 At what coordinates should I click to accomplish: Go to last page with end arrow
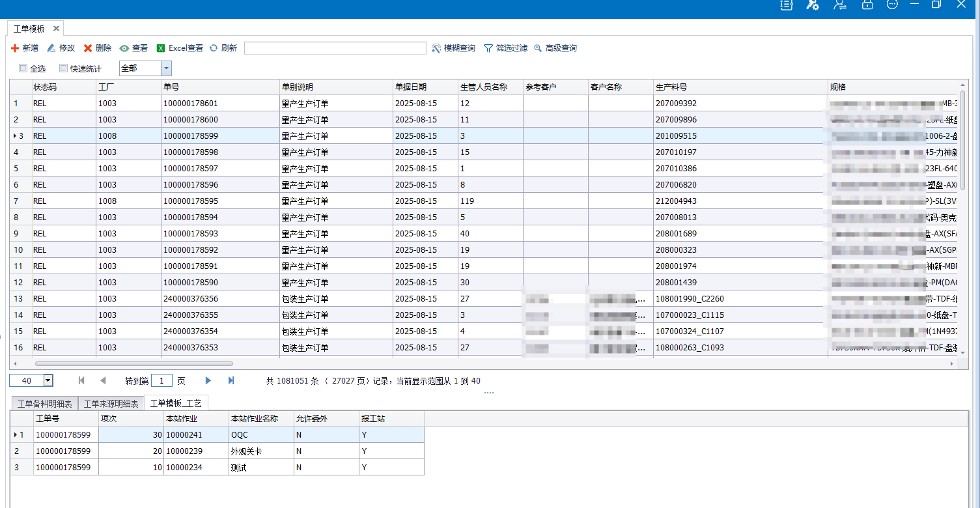(x=231, y=380)
